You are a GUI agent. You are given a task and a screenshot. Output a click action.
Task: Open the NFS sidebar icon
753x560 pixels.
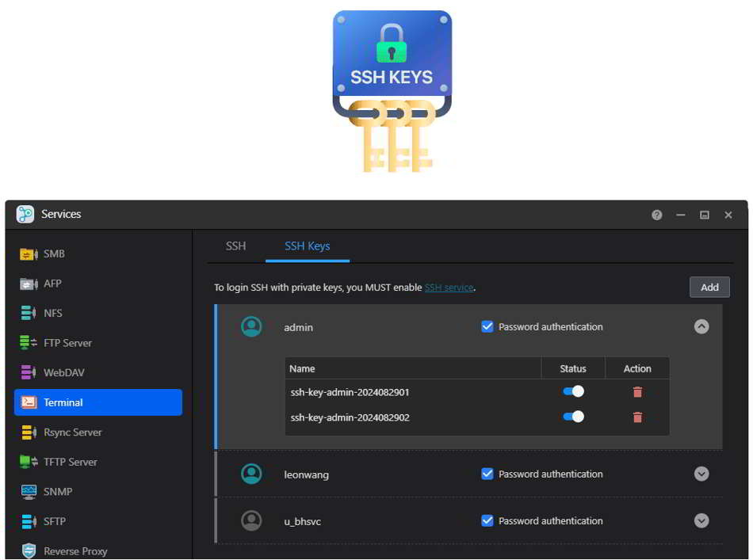point(29,313)
